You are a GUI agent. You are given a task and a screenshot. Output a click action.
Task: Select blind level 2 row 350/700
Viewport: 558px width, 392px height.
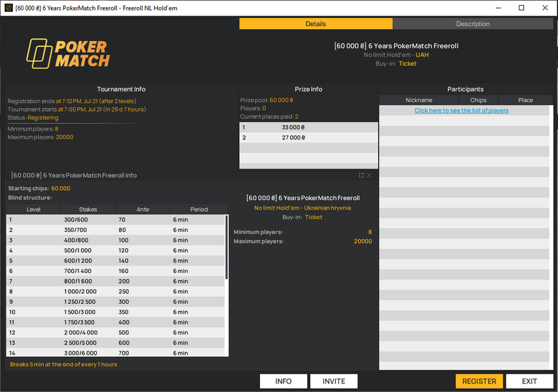pyautogui.click(x=116, y=230)
